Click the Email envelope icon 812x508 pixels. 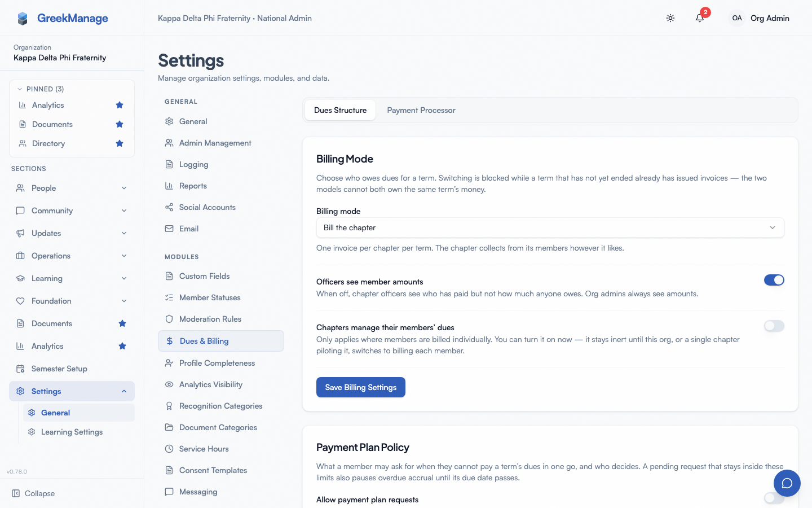[x=169, y=229]
